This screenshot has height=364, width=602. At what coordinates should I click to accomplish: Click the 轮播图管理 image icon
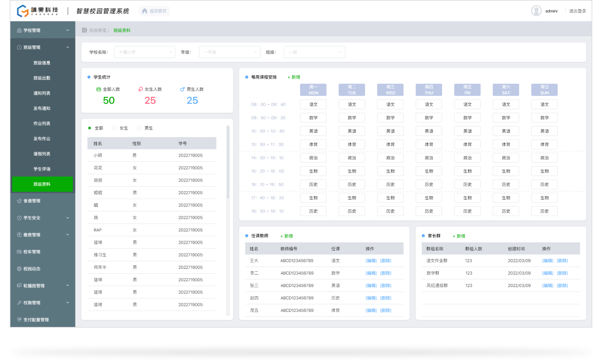point(19,285)
